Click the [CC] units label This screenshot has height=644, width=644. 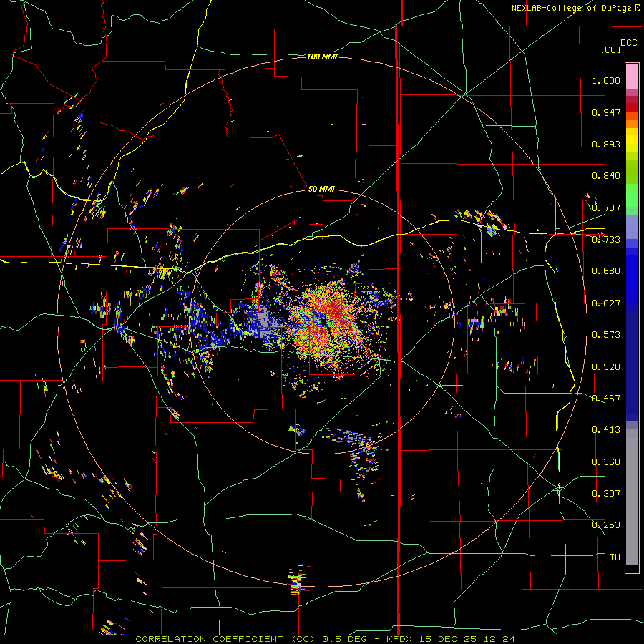(x=610, y=49)
